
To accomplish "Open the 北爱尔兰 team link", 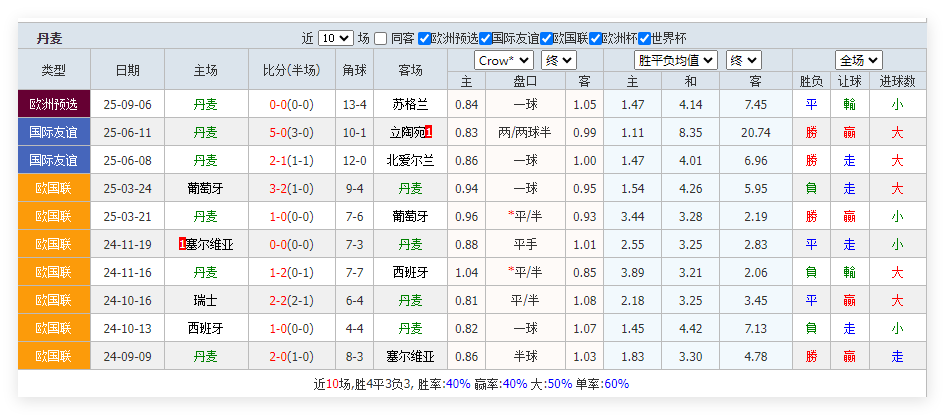I will [410, 160].
